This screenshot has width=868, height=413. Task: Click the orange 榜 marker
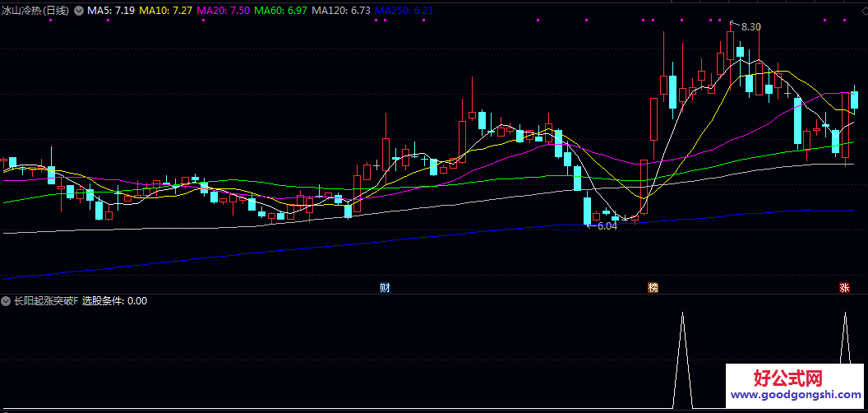point(653,288)
